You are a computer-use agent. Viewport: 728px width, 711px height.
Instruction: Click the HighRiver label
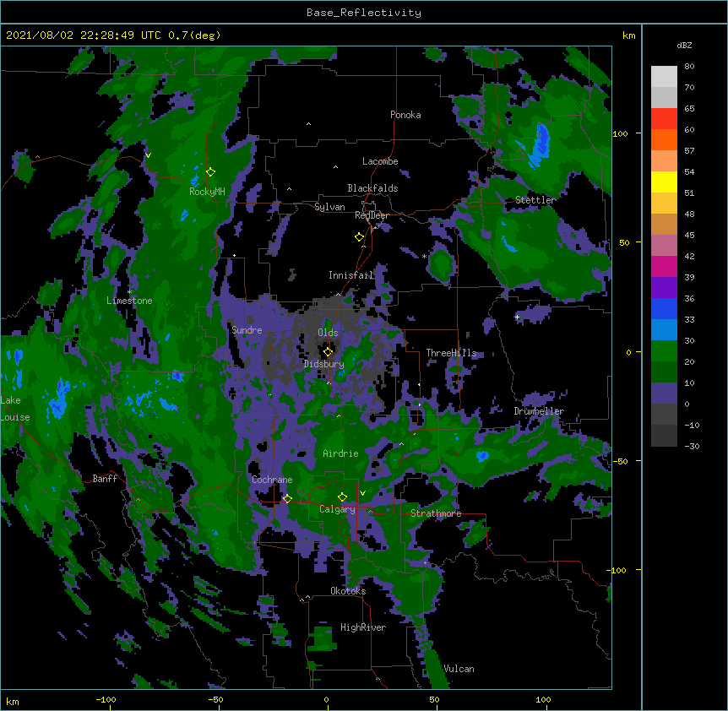(363, 627)
